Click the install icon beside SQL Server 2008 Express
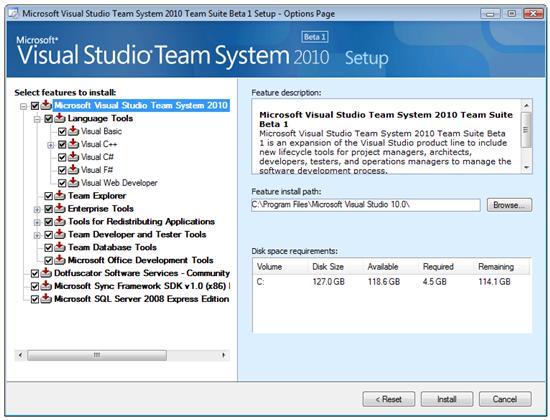Viewport: 550px width, 420px height. tap(46, 299)
